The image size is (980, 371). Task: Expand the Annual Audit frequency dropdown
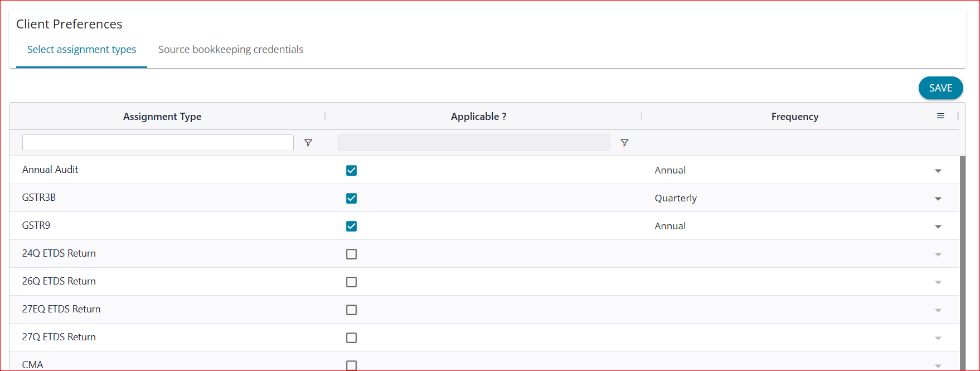click(x=938, y=171)
